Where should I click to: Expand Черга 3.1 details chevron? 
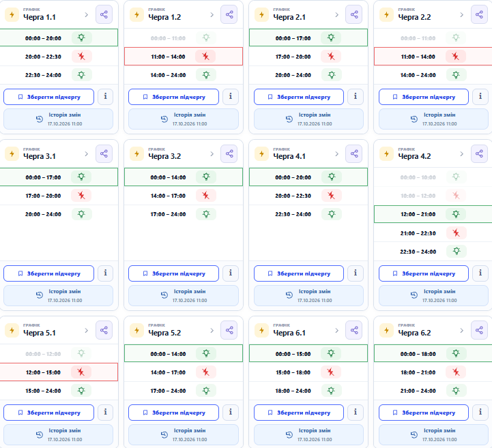(x=86, y=154)
